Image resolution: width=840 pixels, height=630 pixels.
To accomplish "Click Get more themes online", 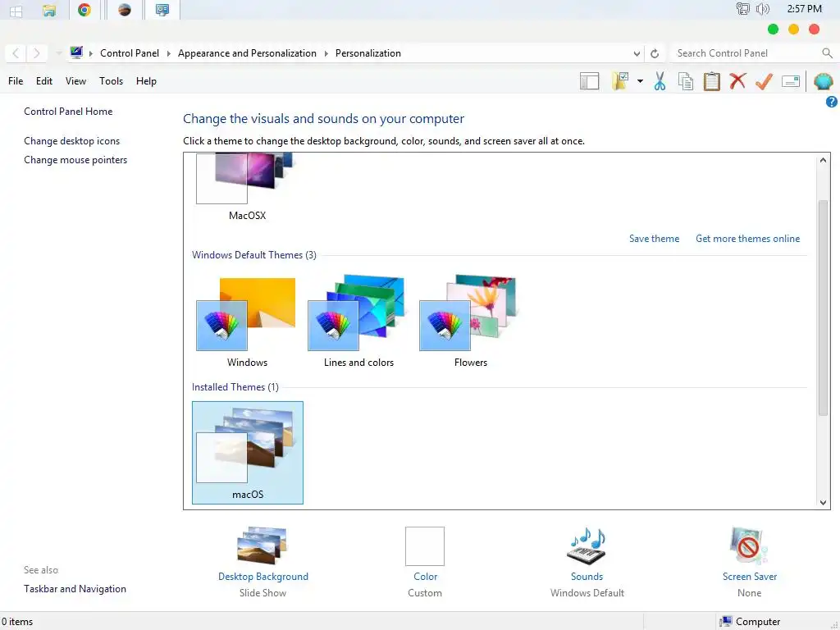I will (x=747, y=239).
